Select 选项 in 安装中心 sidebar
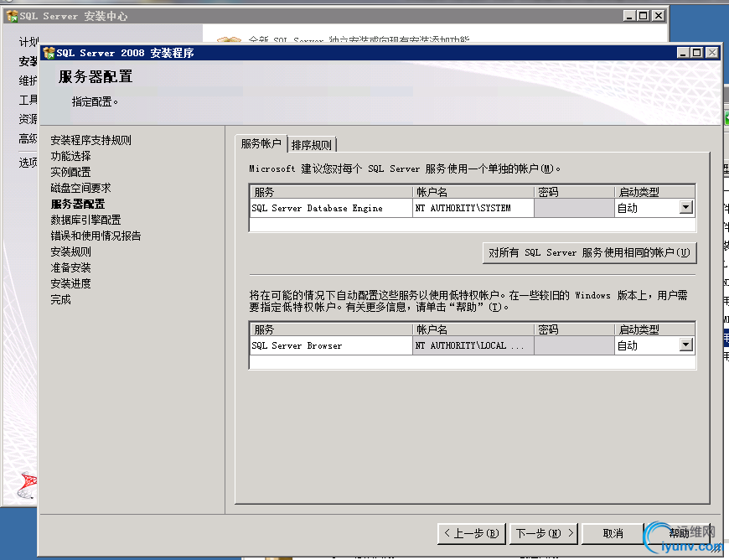This screenshot has width=729, height=560. (x=28, y=163)
